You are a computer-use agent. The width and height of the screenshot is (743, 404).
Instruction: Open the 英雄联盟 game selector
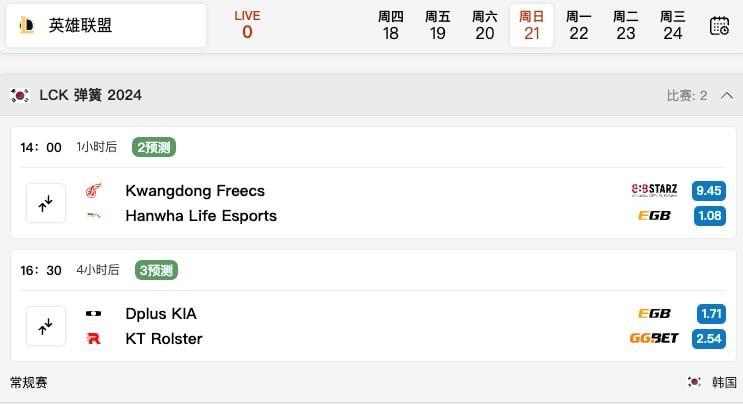(106, 26)
